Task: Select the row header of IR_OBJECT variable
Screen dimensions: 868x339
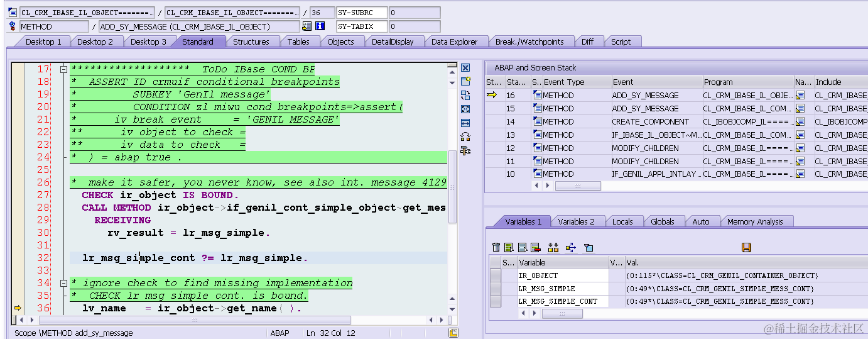Action: pyautogui.click(x=496, y=275)
